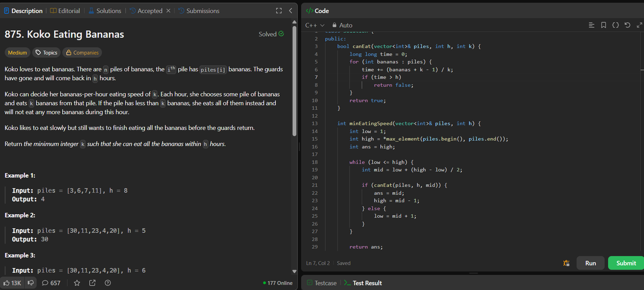Click the description panel scrollbar thumb
644x290 pixels.
tap(294, 81)
